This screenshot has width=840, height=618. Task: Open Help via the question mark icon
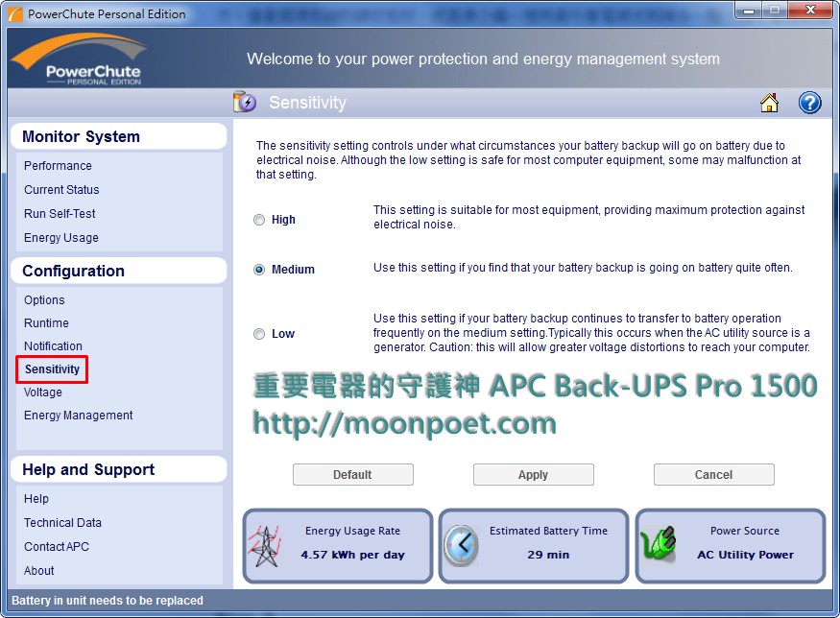point(809,102)
